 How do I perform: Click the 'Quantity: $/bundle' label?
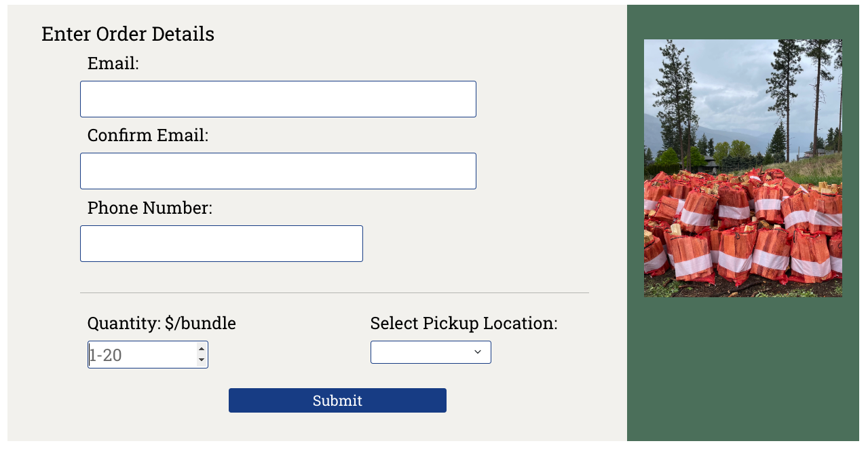pos(162,324)
